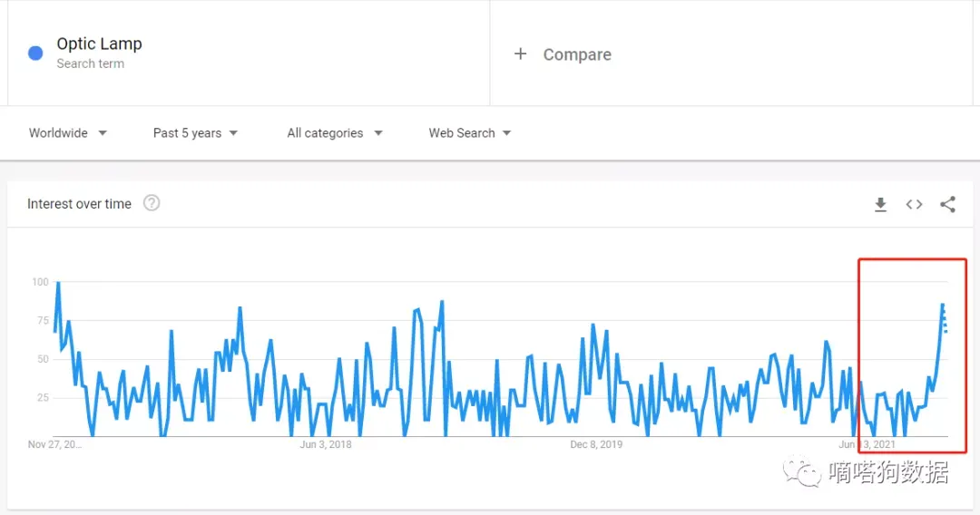Screen dimensions: 980x515
Task: Change the Web Search type dropdown
Action: [469, 133]
